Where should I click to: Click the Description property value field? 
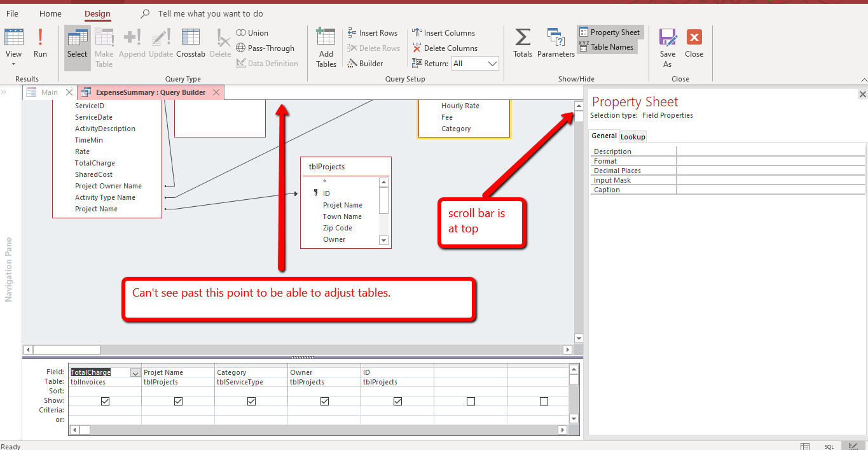771,151
